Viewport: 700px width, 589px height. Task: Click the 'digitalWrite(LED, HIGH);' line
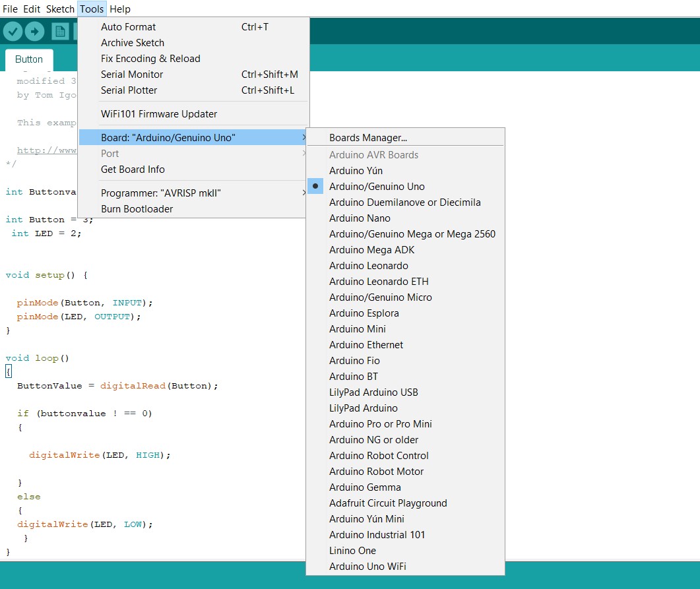100,455
